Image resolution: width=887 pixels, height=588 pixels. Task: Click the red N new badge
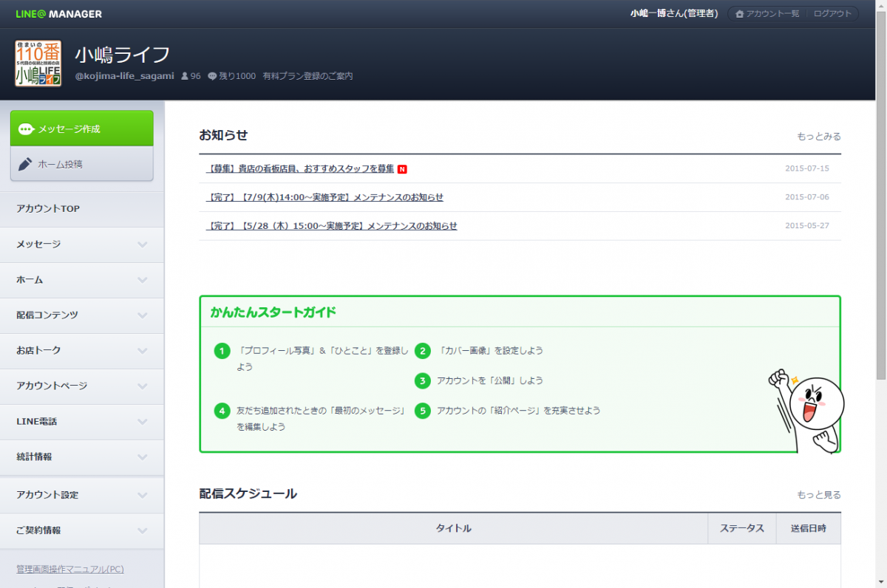(402, 169)
